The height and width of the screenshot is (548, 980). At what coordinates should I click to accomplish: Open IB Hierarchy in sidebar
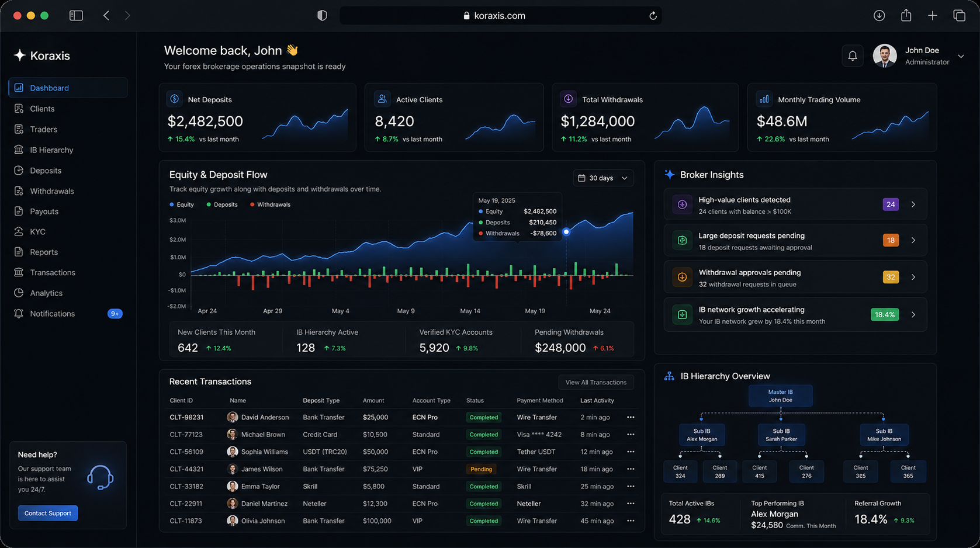(x=51, y=150)
